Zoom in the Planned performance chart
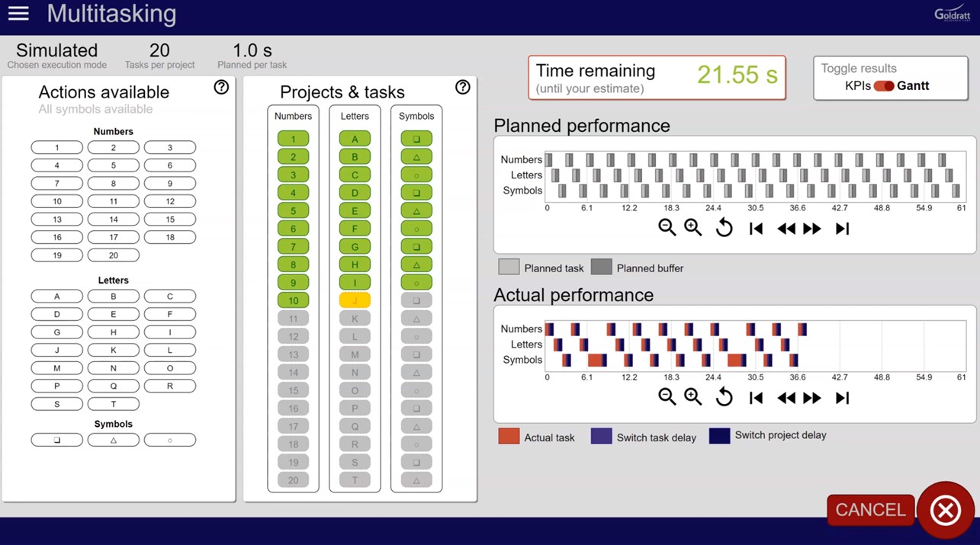The height and width of the screenshot is (545, 980). pos(692,228)
